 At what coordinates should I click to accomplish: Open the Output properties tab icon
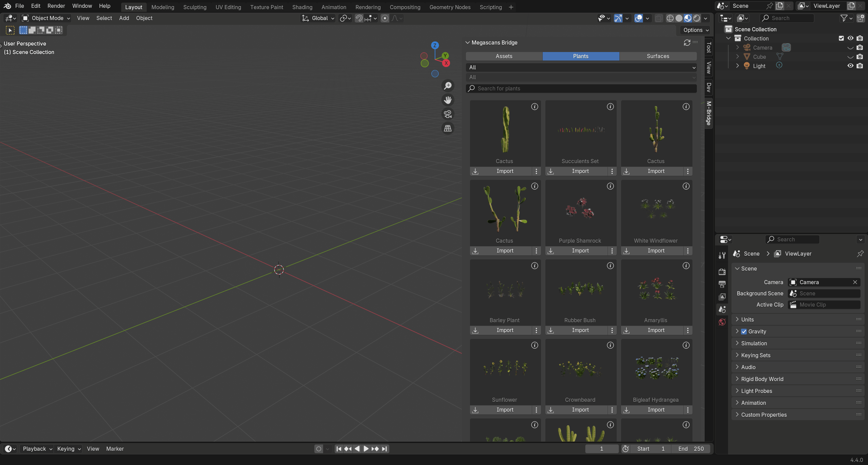(722, 284)
